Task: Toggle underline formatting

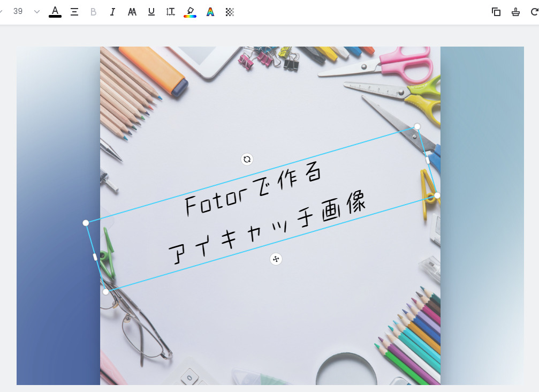Action: point(151,12)
